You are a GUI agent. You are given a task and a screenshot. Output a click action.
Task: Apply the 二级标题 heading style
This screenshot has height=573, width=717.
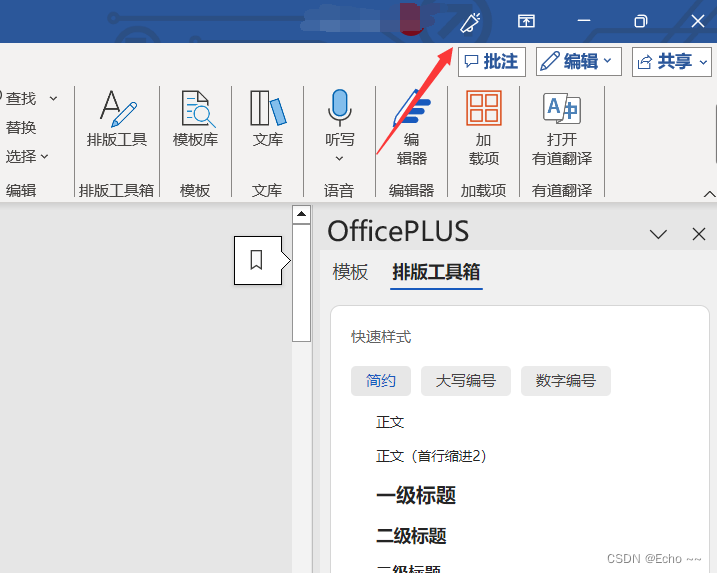[x=411, y=536]
